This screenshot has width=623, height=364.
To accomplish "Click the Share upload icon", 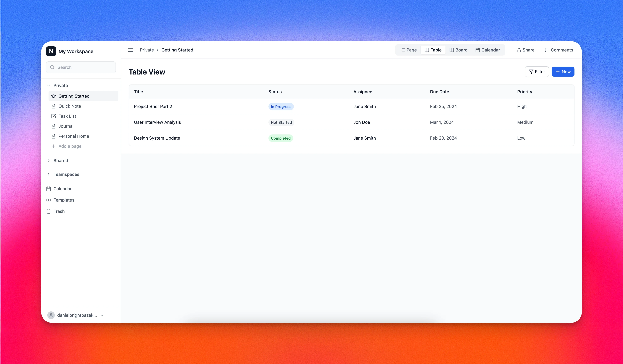I will (519, 50).
